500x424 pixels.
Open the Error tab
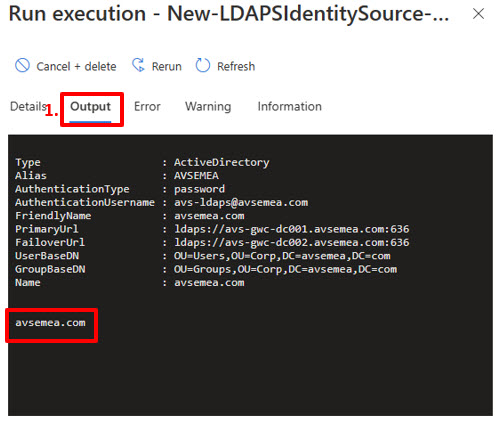point(147,106)
